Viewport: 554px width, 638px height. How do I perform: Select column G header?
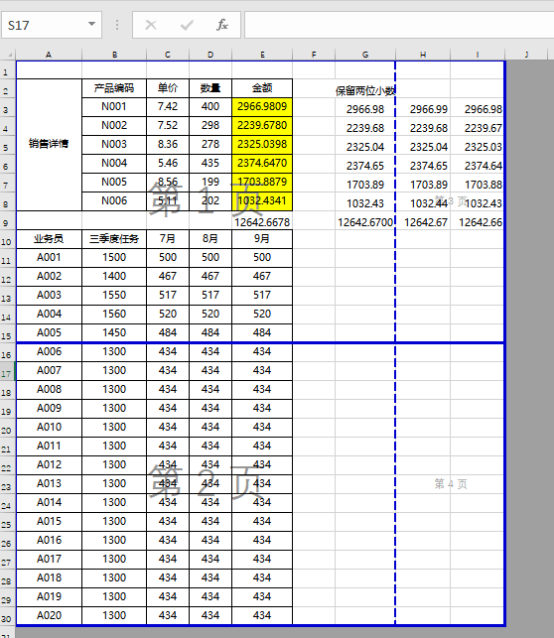[x=365, y=55]
